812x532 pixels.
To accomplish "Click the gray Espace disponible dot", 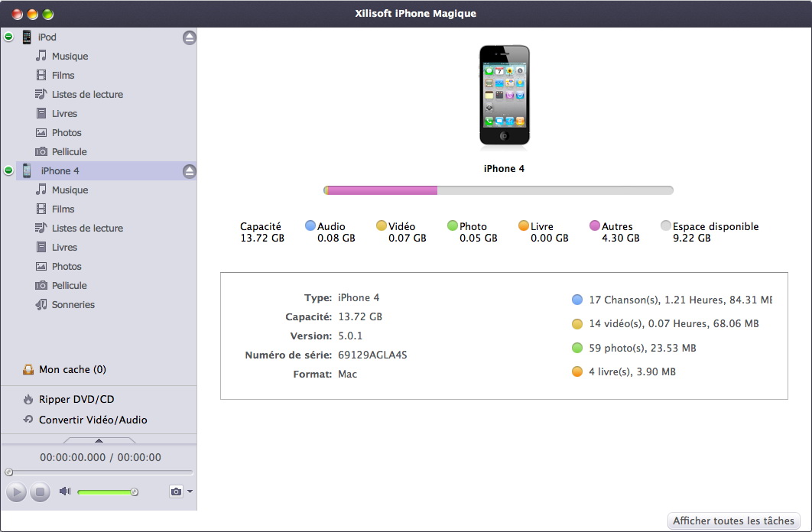I will (x=666, y=225).
